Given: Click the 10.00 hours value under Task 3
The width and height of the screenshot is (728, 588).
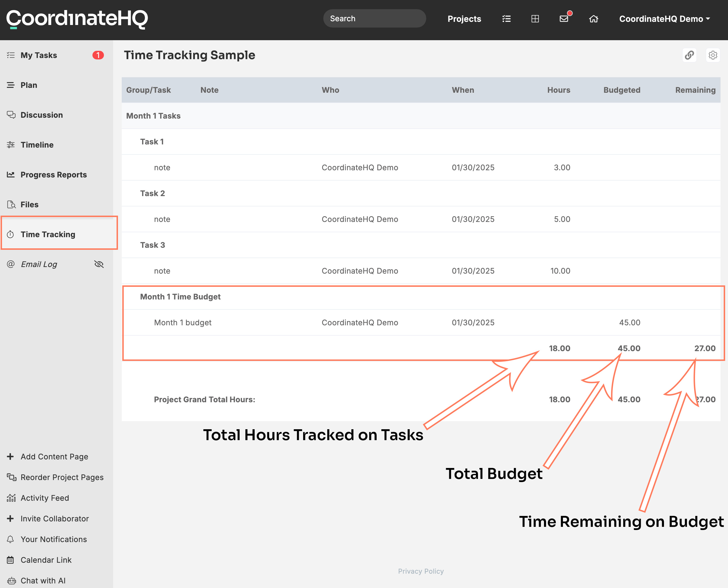Looking at the screenshot, I should point(560,271).
